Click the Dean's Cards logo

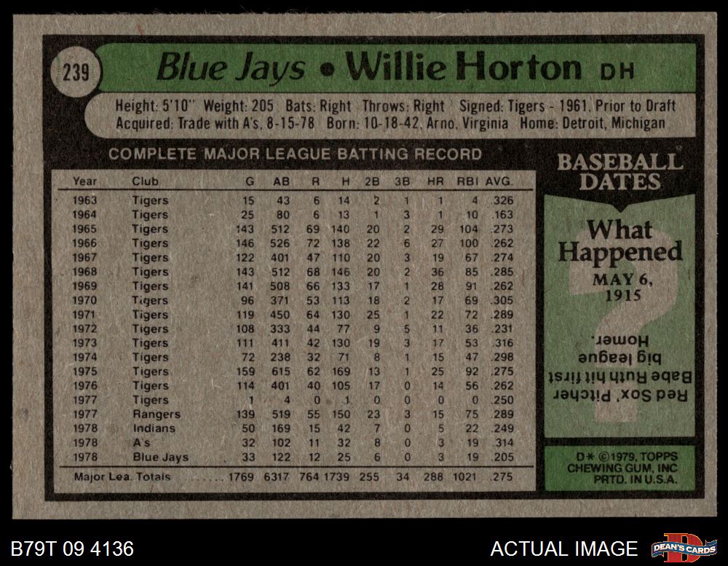[684, 548]
